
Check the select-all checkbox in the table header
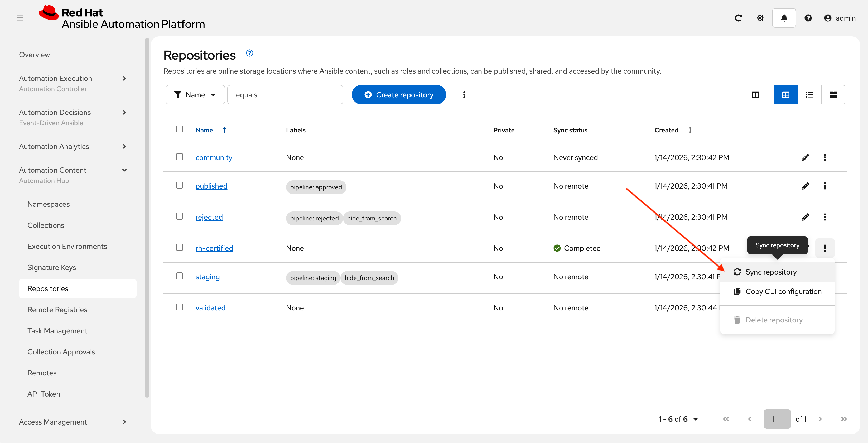[180, 129]
